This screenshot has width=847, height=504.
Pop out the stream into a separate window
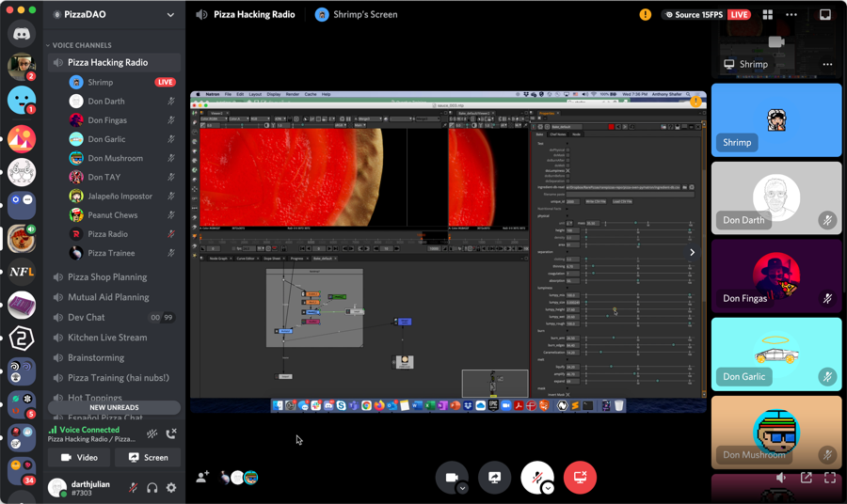tap(807, 478)
